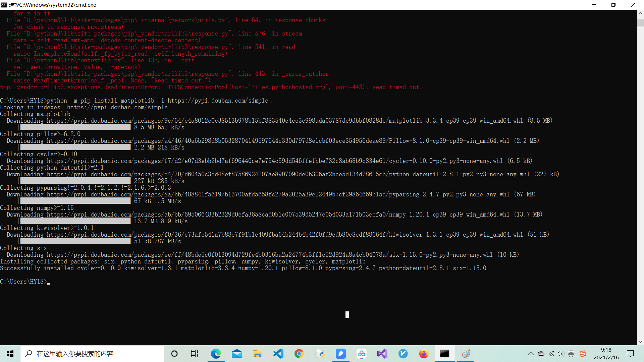644x362 pixels.
Task: Open the cmd window system menu icon
Action: 4,5
